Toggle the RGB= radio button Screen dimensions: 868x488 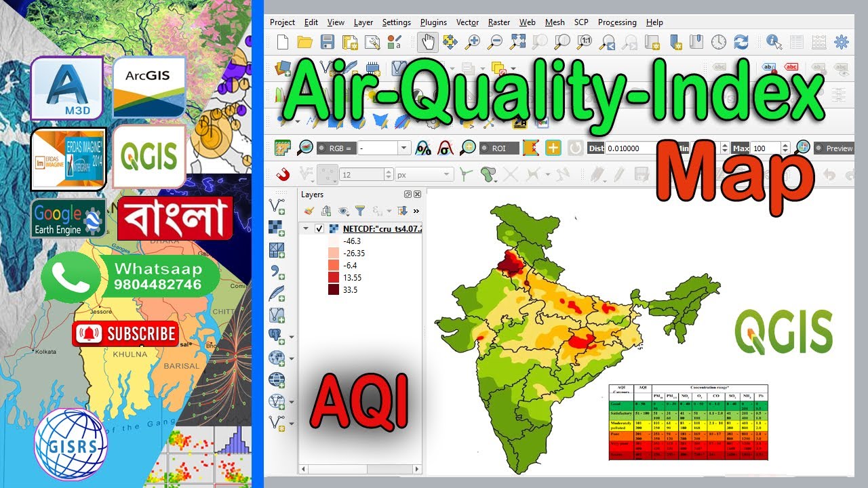(x=323, y=148)
